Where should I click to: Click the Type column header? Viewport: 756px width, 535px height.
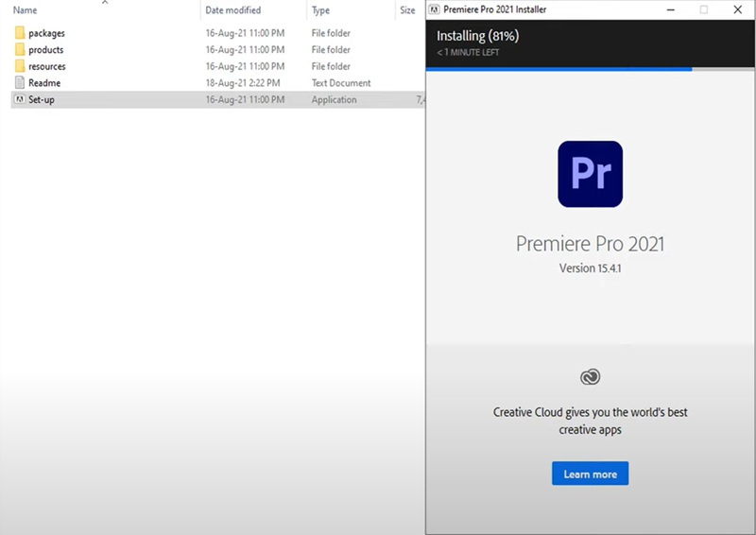[321, 10]
